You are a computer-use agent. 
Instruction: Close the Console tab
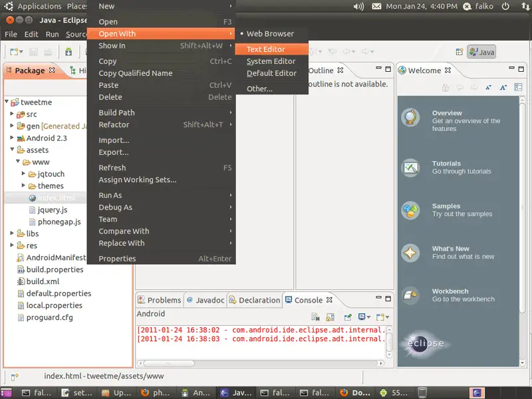[x=329, y=300]
